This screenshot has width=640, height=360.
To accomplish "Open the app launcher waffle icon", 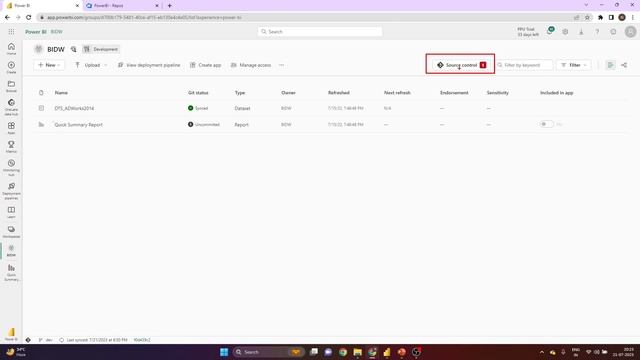I will pyautogui.click(x=11, y=32).
